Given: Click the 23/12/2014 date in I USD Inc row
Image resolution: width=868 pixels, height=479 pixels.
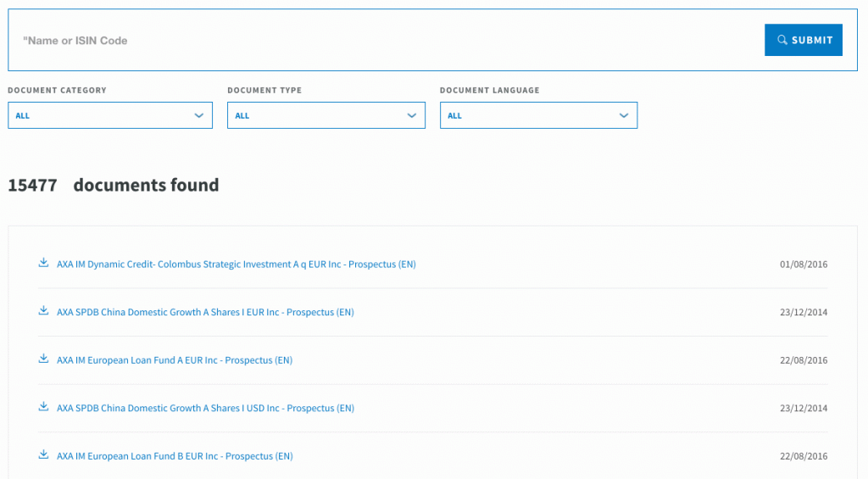Looking at the screenshot, I should (804, 408).
